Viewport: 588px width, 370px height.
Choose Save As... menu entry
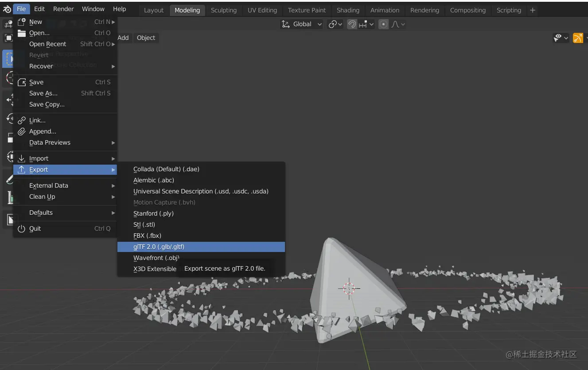click(x=66, y=93)
